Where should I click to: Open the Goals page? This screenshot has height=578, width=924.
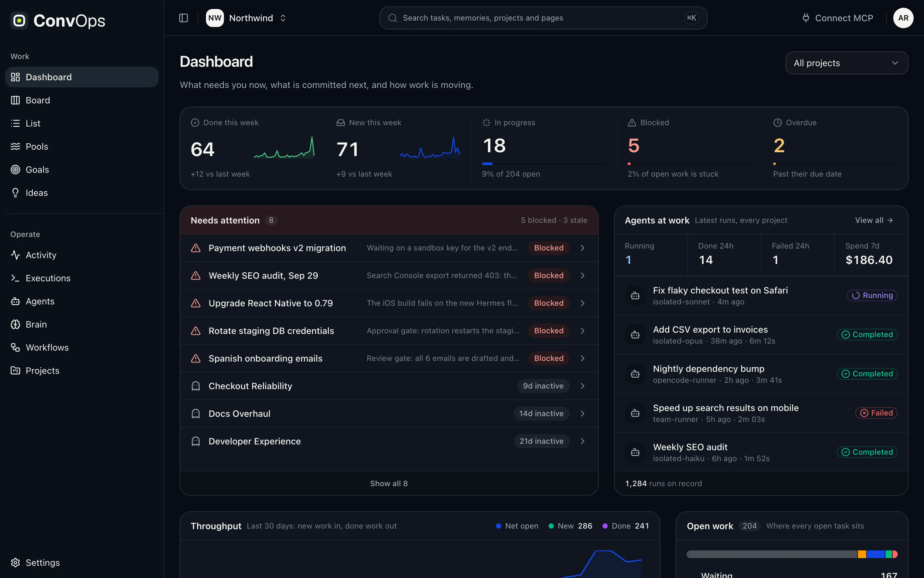[x=82, y=170]
